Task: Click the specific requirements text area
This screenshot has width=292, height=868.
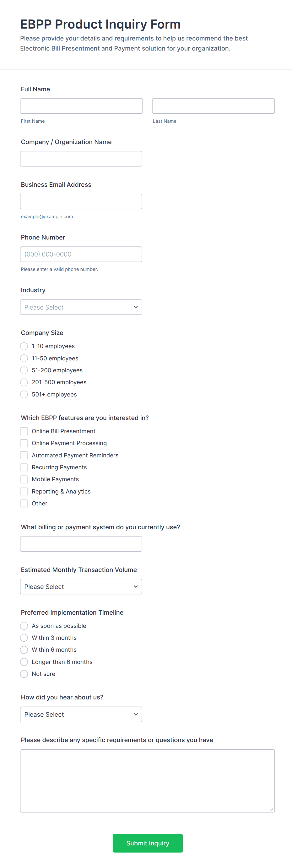Action: [147, 781]
